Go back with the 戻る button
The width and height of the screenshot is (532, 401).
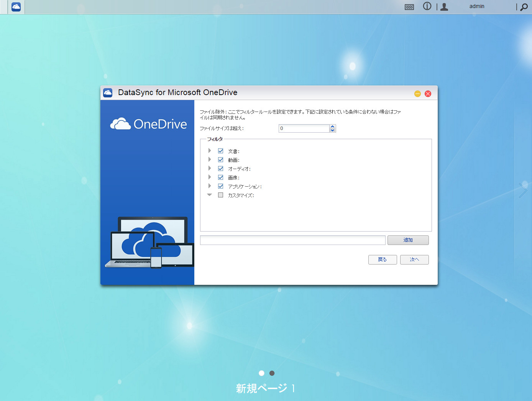point(383,260)
